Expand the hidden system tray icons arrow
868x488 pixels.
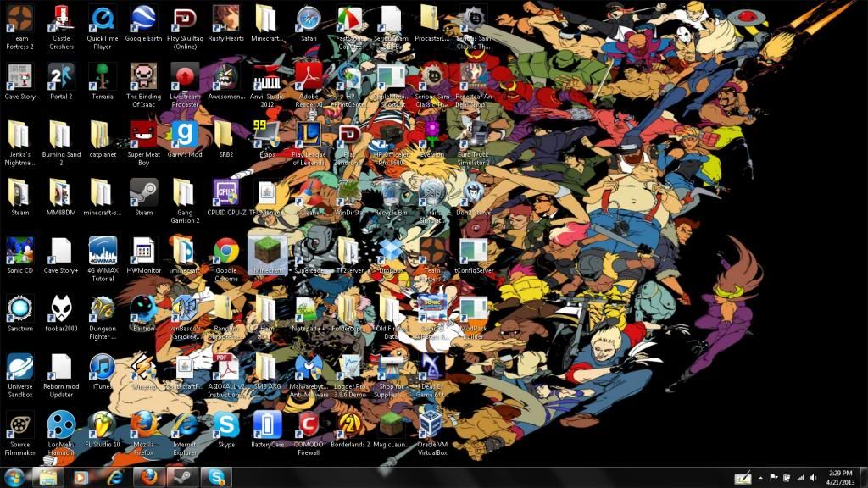[760, 478]
